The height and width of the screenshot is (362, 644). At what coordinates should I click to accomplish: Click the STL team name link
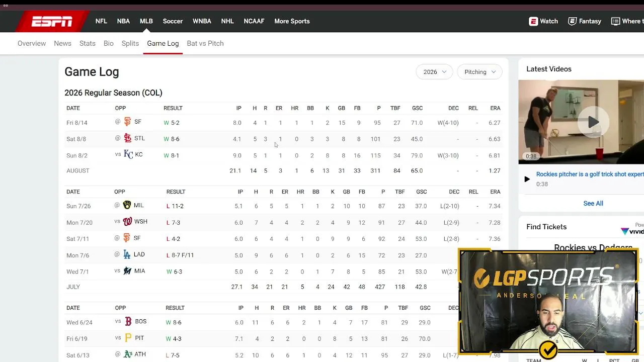pyautogui.click(x=139, y=138)
